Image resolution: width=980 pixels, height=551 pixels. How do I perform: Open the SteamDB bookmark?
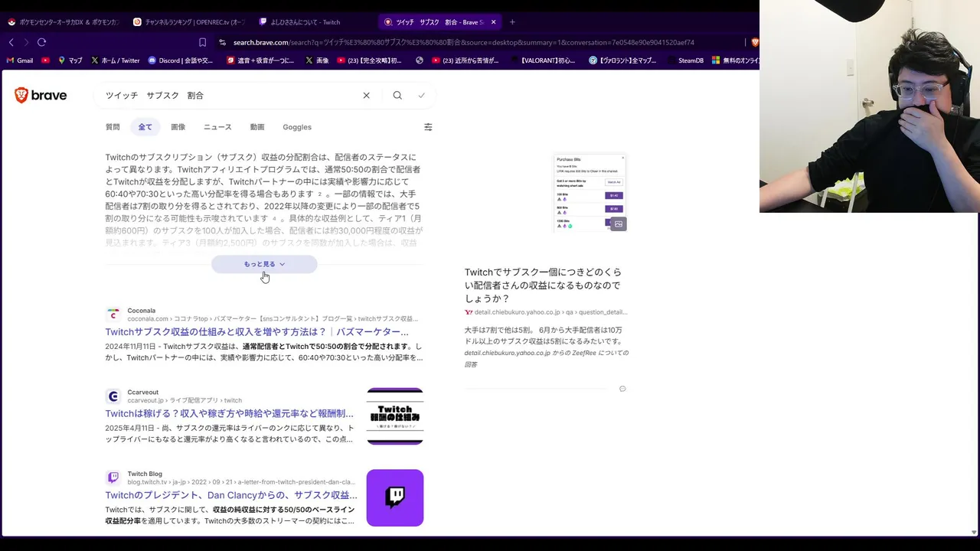[x=684, y=60]
